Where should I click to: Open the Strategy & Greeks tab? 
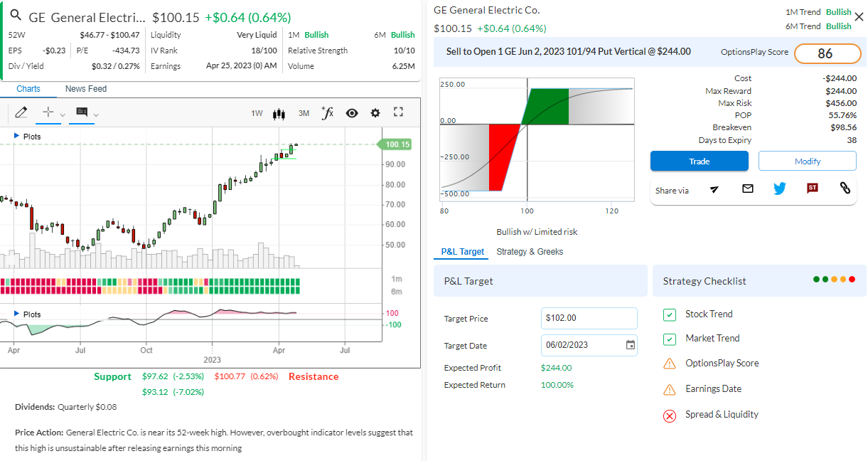[x=530, y=252]
